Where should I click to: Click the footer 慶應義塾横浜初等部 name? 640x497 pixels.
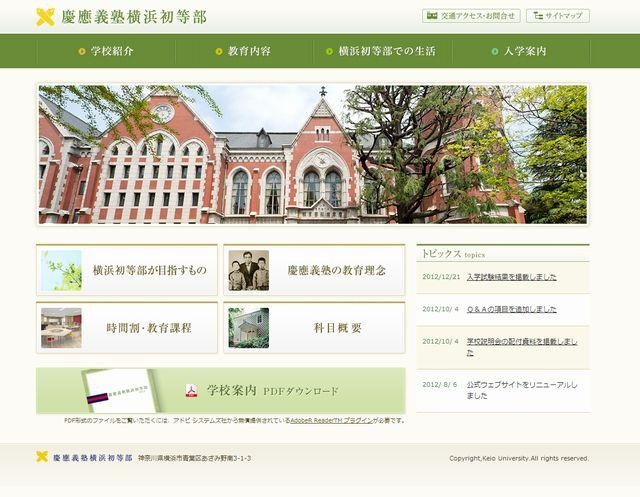coord(93,457)
